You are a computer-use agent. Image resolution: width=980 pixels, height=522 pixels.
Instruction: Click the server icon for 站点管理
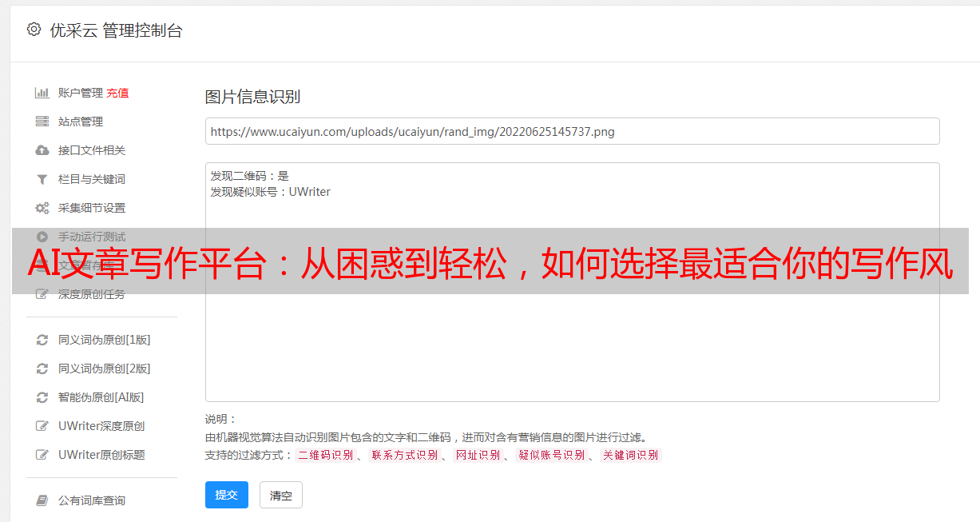click(x=42, y=122)
